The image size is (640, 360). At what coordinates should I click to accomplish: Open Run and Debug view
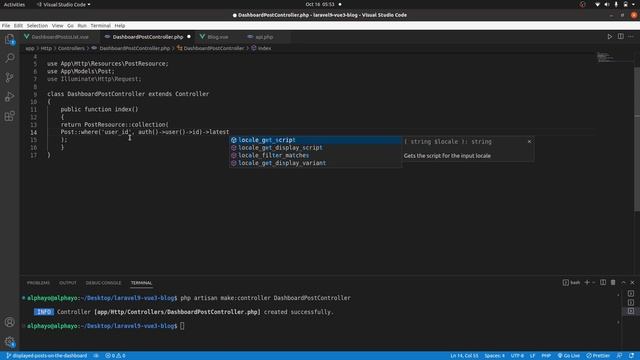coord(9,97)
